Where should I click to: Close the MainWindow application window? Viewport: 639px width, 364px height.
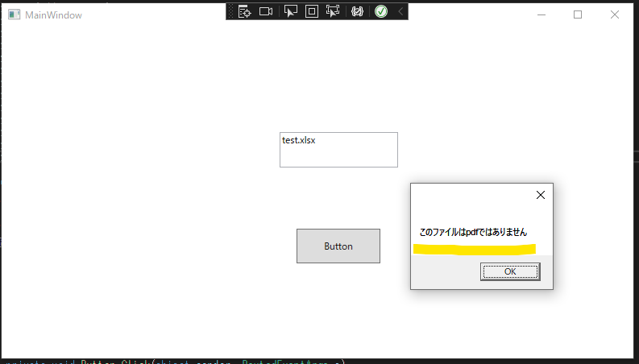pos(614,14)
